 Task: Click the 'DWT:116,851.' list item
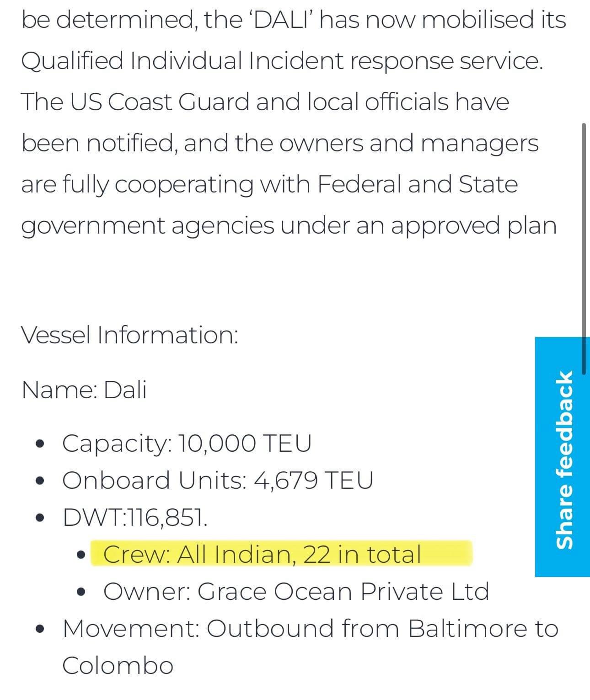pos(135,517)
